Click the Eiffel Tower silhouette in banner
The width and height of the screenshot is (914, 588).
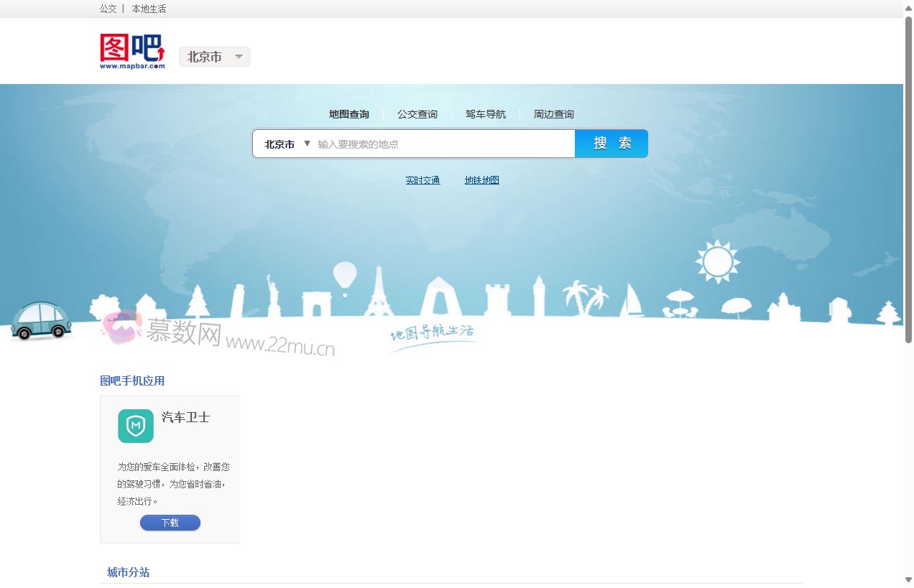click(379, 300)
